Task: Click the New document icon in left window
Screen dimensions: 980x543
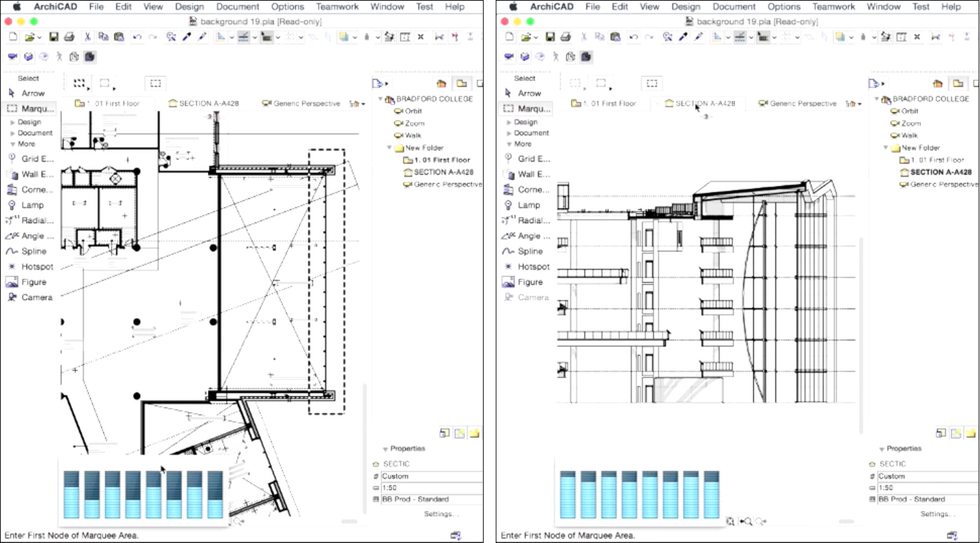Action: point(14,36)
